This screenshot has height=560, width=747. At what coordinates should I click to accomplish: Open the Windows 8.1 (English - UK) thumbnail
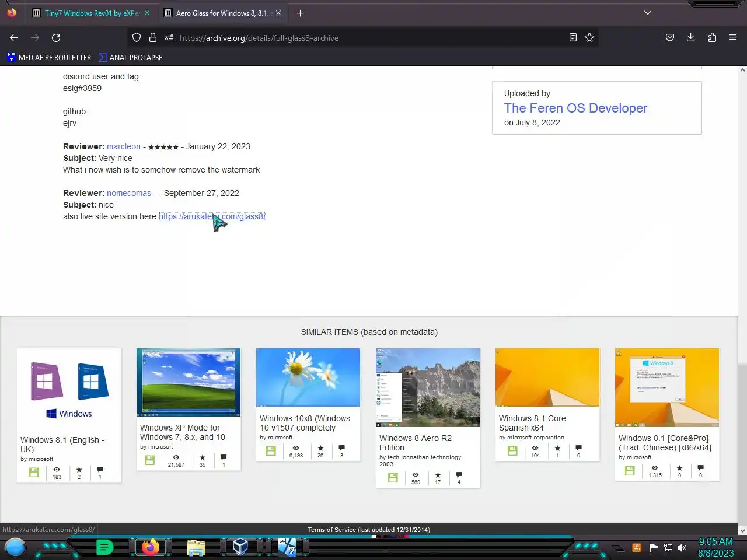tap(69, 388)
